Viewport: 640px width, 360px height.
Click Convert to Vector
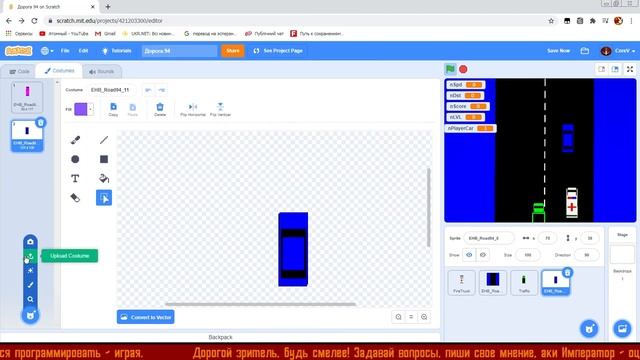tap(146, 317)
